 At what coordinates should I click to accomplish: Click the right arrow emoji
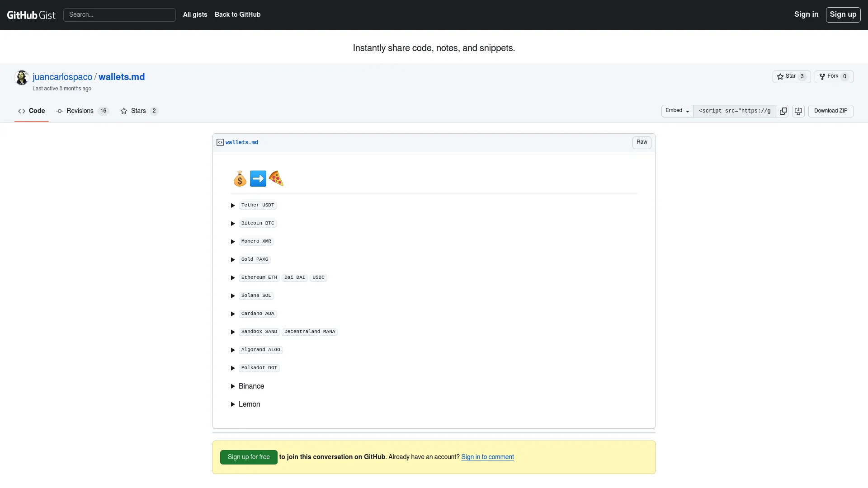click(x=258, y=179)
